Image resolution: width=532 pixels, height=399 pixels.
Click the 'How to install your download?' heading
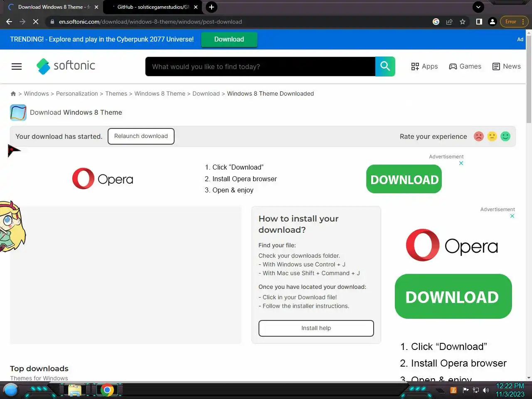tap(298, 224)
